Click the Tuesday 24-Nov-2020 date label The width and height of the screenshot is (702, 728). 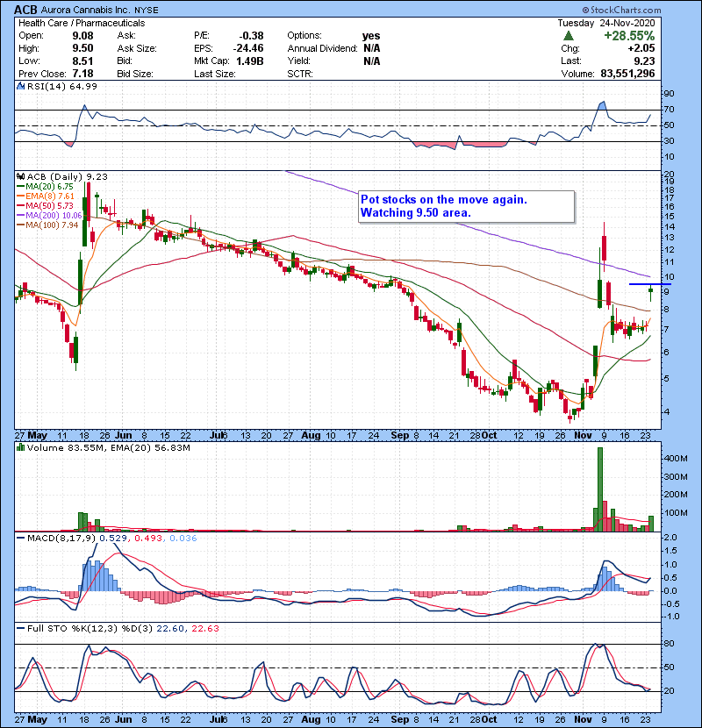click(x=606, y=23)
